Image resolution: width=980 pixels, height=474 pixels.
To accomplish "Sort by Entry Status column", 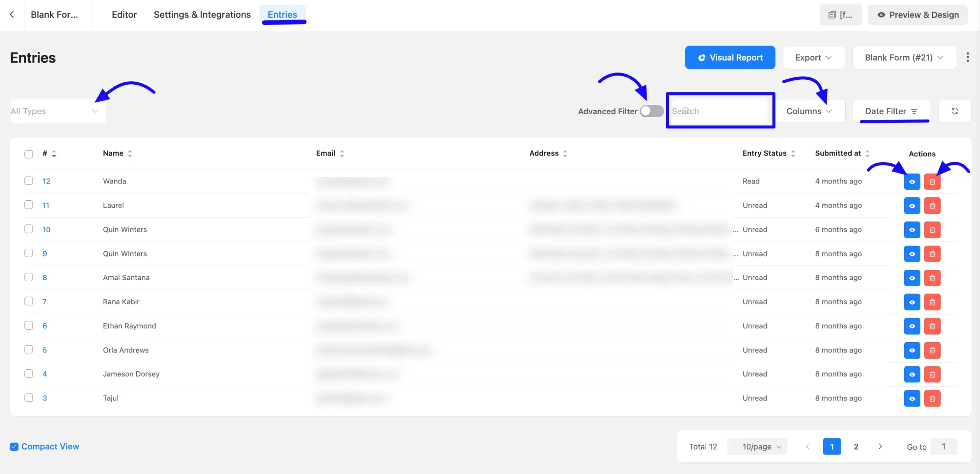I will click(x=793, y=154).
